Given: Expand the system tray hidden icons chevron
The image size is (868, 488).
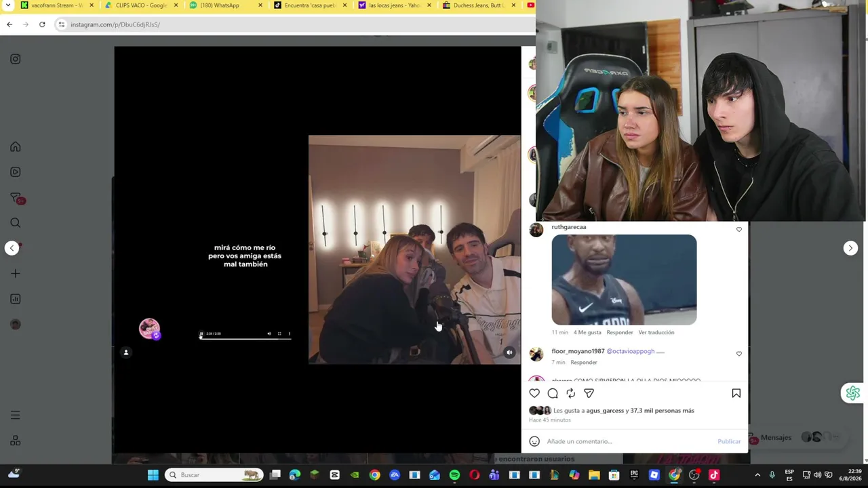Looking at the screenshot, I should (x=757, y=475).
